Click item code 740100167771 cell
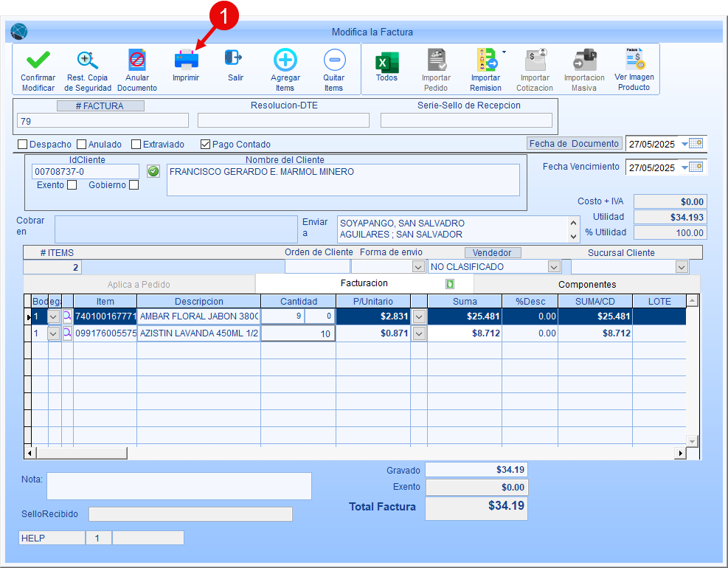Screen dimensions: 728x568 click(105, 316)
